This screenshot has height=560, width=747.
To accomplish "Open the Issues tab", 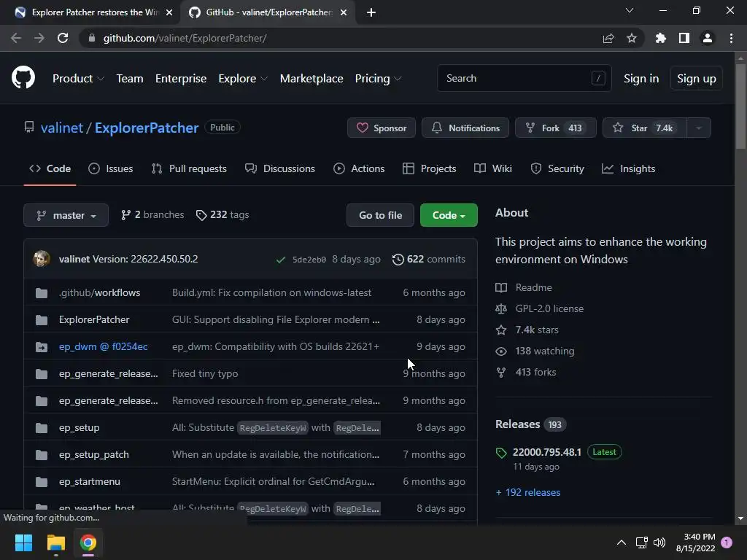I will (111, 168).
